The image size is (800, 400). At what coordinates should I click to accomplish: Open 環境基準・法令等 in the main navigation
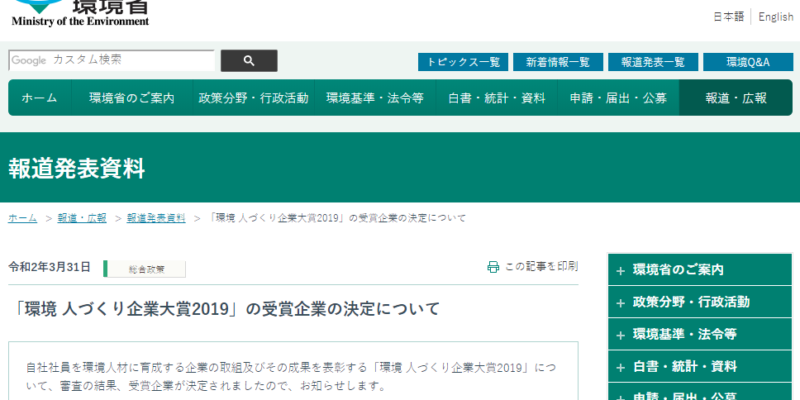click(375, 97)
